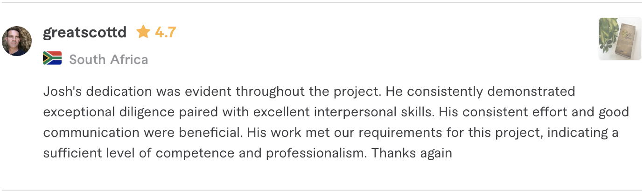
Task: Click the phrase "consistently demonstrated"
Action: click(486, 91)
